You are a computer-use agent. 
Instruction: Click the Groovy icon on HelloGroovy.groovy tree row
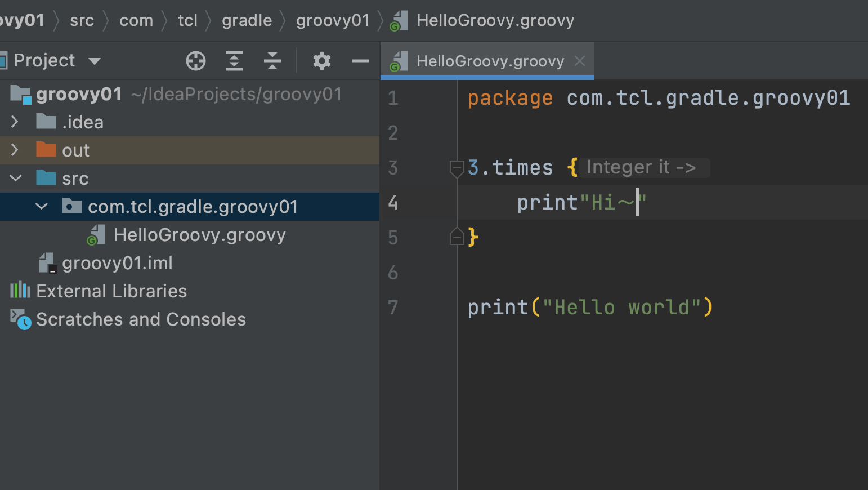click(x=96, y=235)
